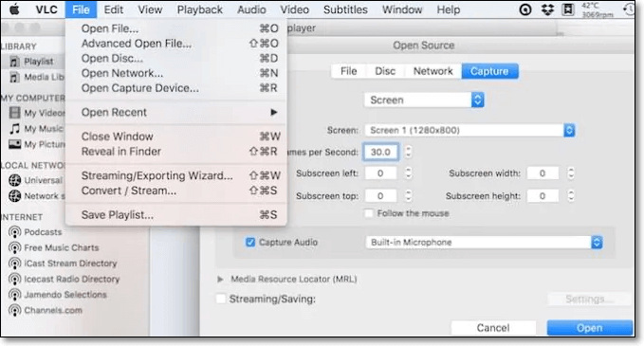
Task: Open the VLC application menu
Action: [x=46, y=9]
